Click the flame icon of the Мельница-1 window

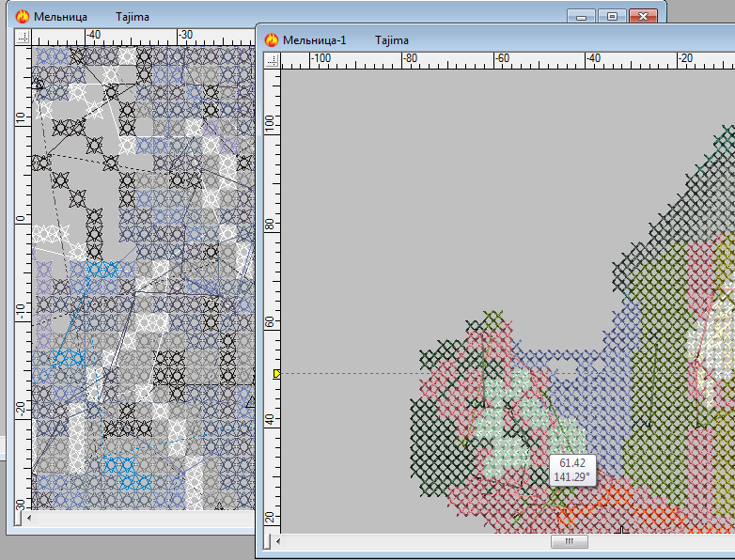(273, 40)
